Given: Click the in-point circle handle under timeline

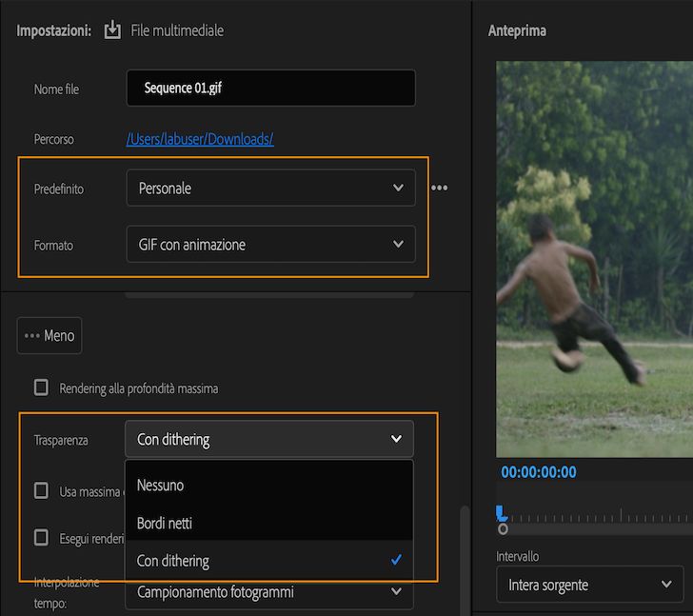Looking at the screenshot, I should (503, 529).
